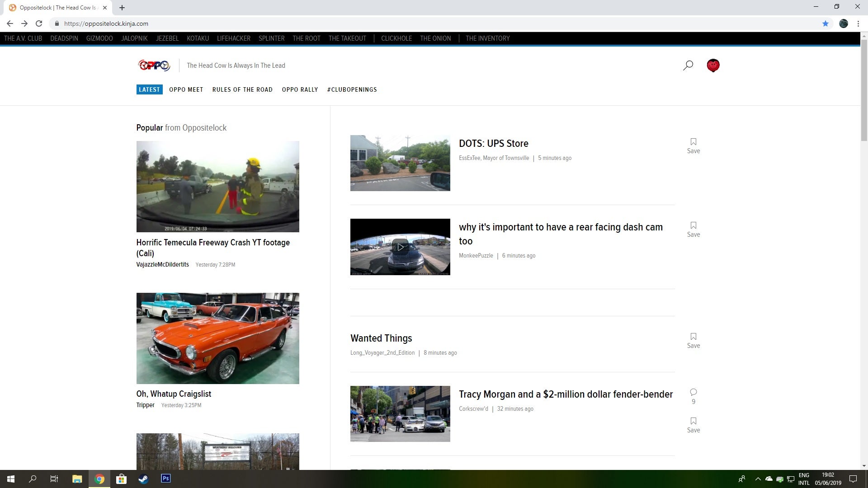
Task: Open the site search magnifier icon
Action: 688,66
